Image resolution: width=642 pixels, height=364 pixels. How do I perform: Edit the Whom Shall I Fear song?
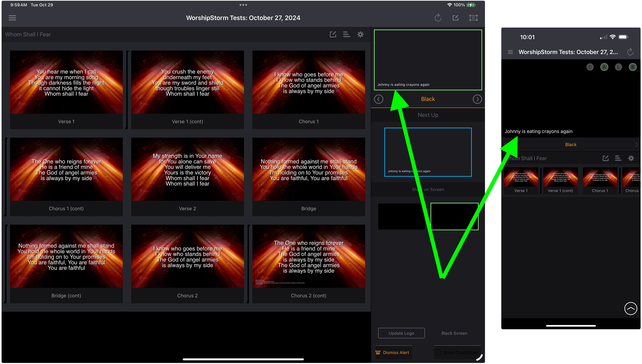click(333, 34)
